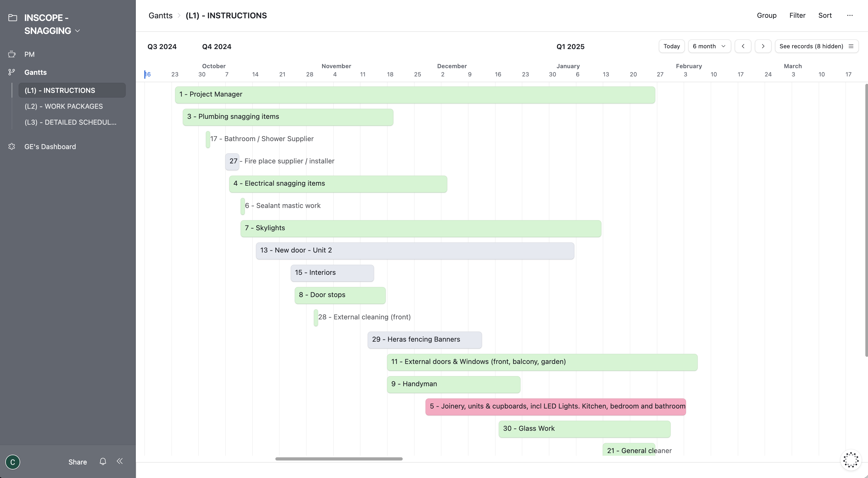Select the 27 - Fire place supplier bar
The image size is (868, 478).
coord(232,161)
